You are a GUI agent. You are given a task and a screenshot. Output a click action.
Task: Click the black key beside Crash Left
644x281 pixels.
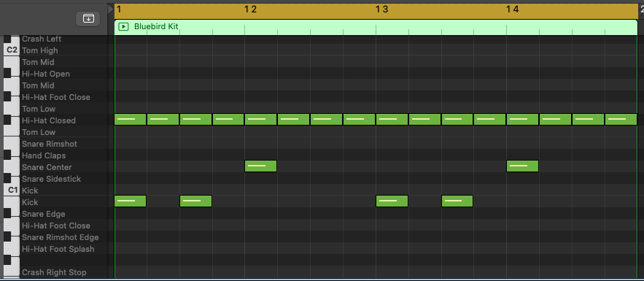[7, 39]
